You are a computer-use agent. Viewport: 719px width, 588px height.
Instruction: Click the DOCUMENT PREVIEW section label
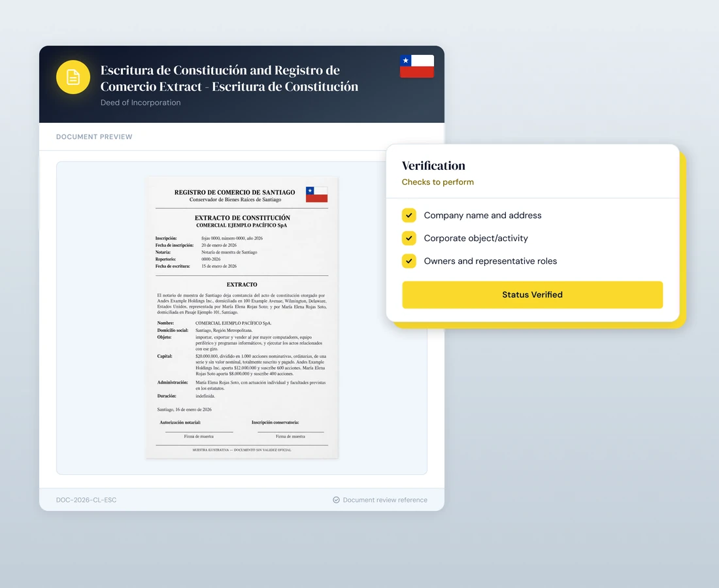pos(94,137)
